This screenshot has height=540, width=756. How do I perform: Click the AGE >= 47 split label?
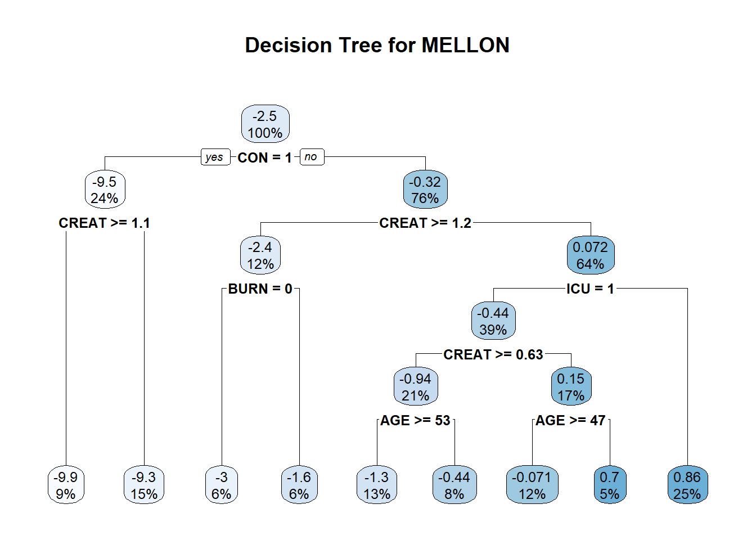tap(570, 421)
